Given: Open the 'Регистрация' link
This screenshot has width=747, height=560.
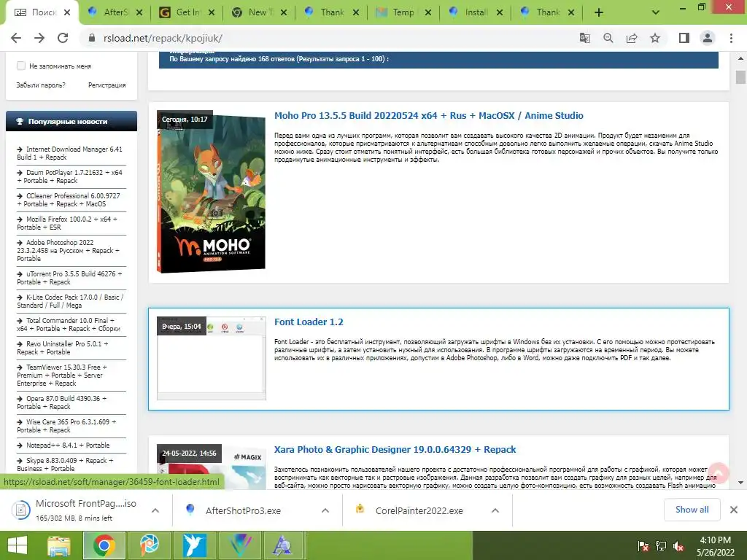Looking at the screenshot, I should [107, 85].
